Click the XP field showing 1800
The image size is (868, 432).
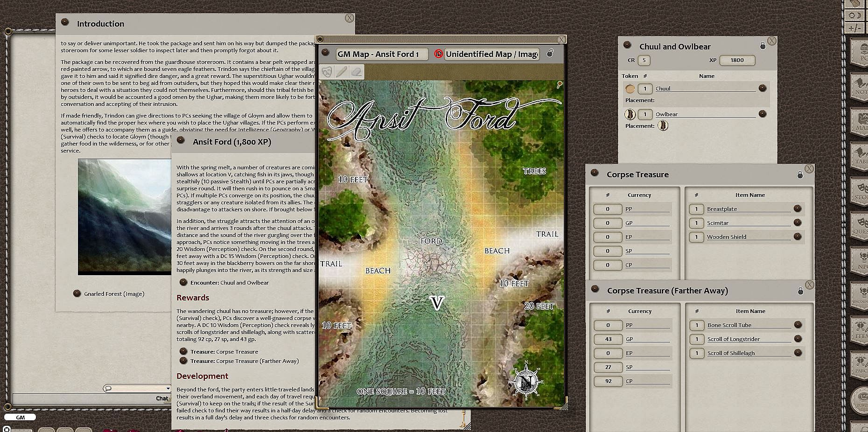(736, 60)
